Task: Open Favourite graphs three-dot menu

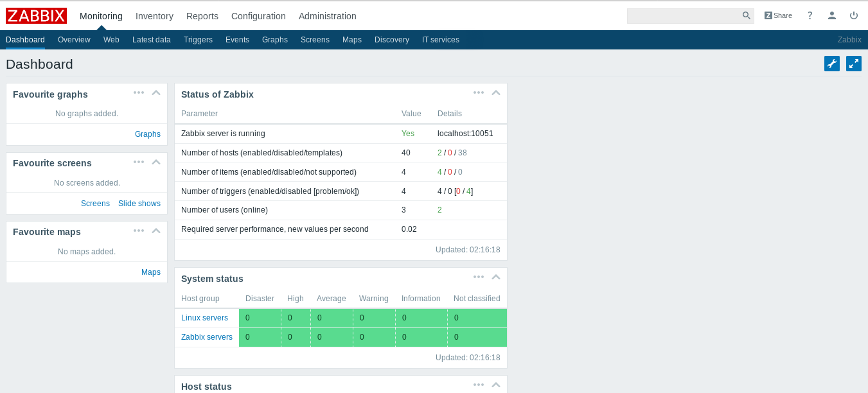Action: click(x=139, y=92)
